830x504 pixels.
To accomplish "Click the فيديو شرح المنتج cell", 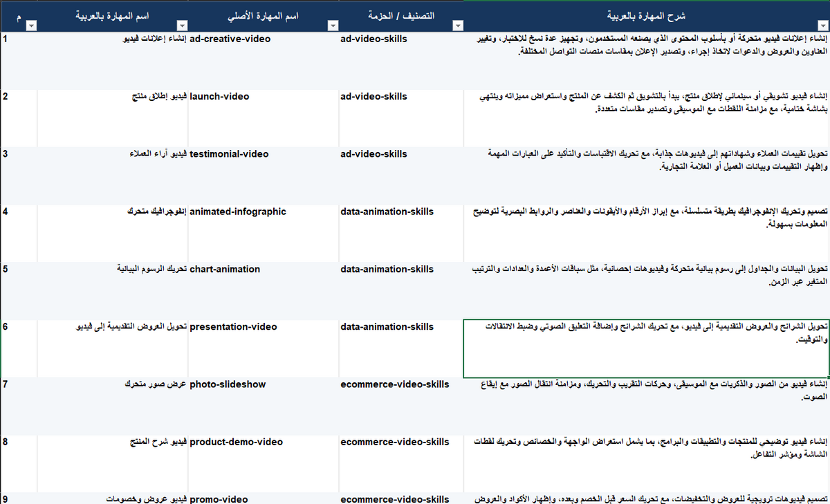I will [112, 463].
